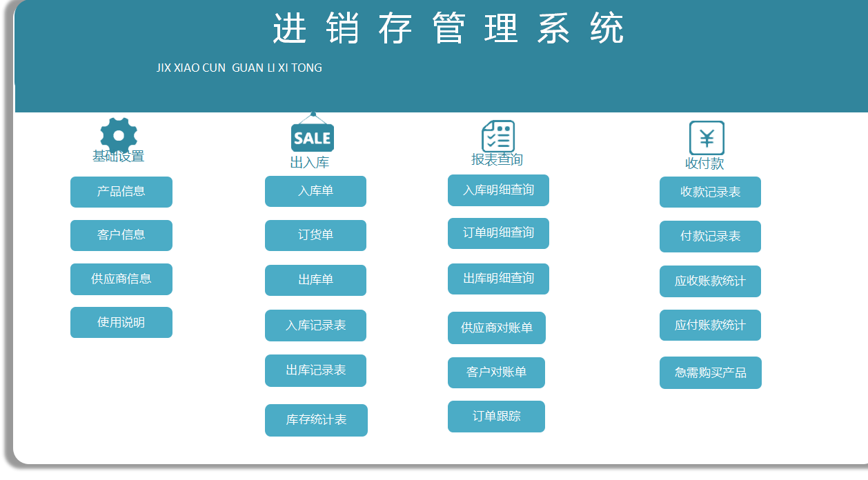Select the 出入库 section label
868x480 pixels.
pos(313,161)
